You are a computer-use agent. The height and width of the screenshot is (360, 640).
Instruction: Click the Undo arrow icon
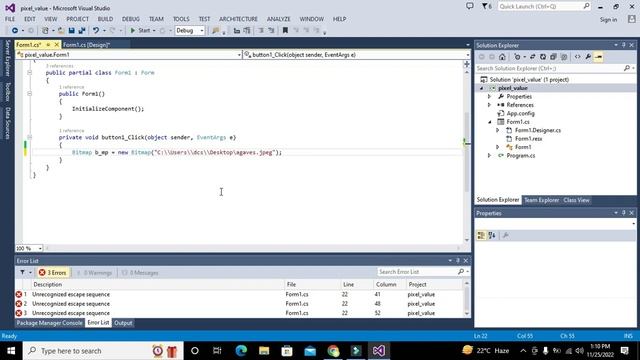(96, 31)
